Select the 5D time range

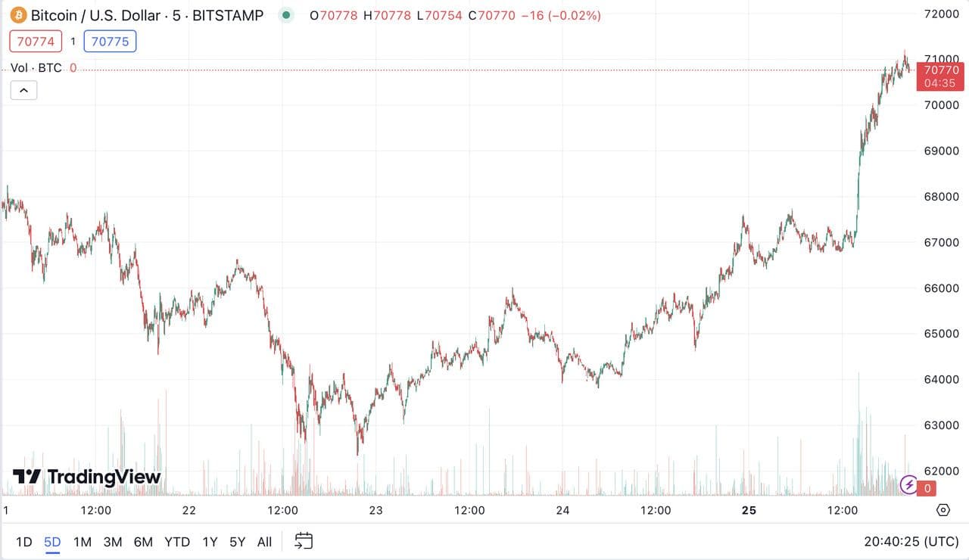click(52, 542)
